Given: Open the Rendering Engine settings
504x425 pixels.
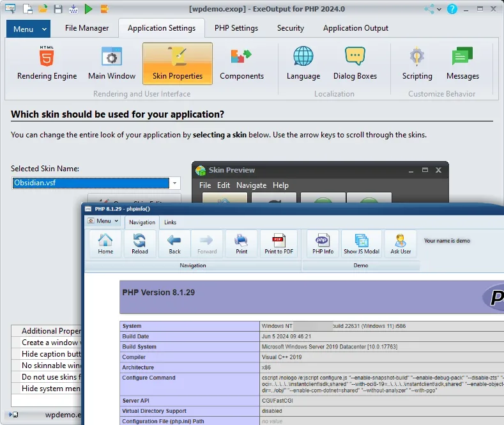Looking at the screenshot, I should (x=47, y=63).
